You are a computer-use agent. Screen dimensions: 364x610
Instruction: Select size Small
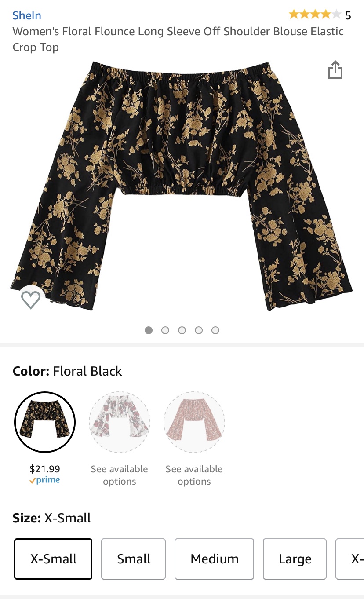(x=134, y=559)
